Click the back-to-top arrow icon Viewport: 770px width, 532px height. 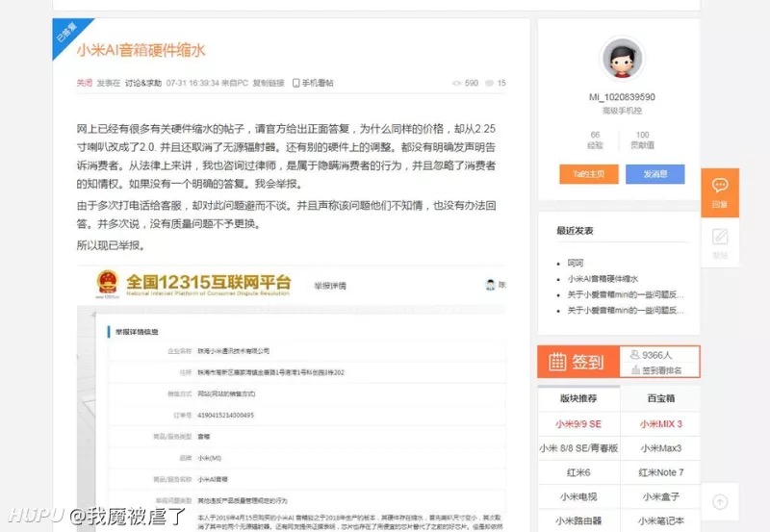(x=720, y=501)
